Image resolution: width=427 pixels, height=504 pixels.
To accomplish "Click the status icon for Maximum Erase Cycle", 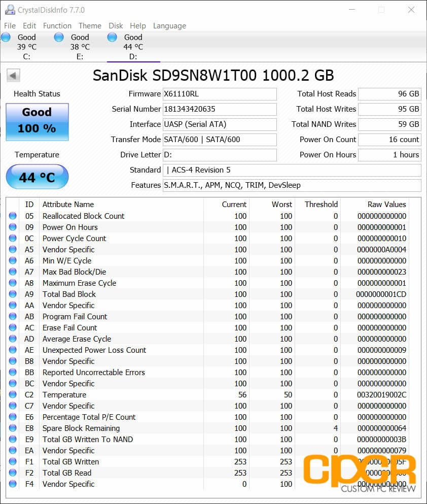I will click(13, 283).
